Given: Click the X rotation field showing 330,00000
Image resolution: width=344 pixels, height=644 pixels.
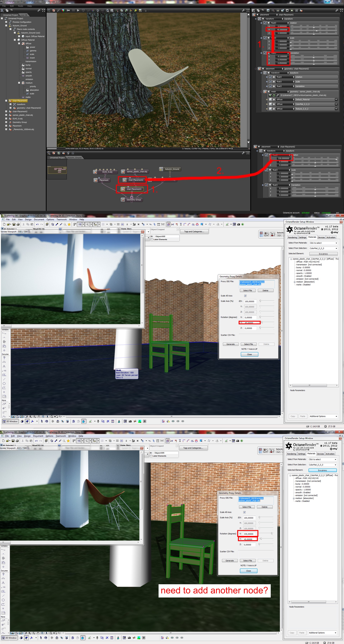Looking at the screenshot, I should (249, 534).
